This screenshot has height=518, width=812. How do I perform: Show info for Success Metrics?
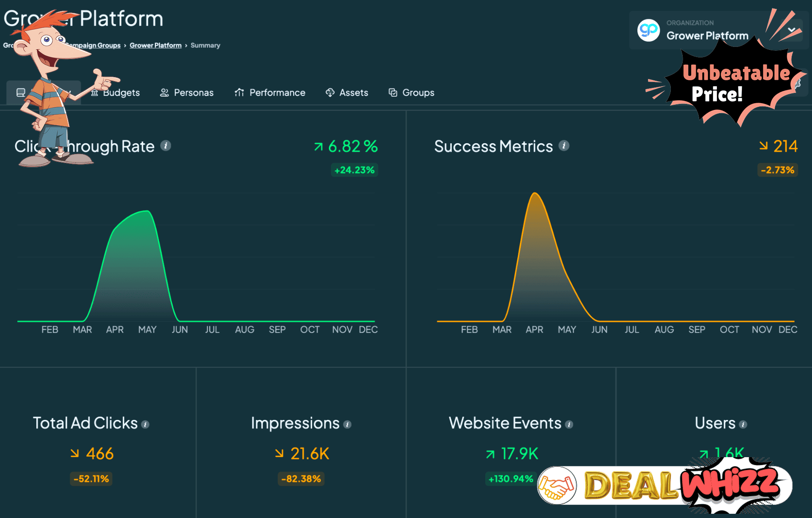pos(564,146)
